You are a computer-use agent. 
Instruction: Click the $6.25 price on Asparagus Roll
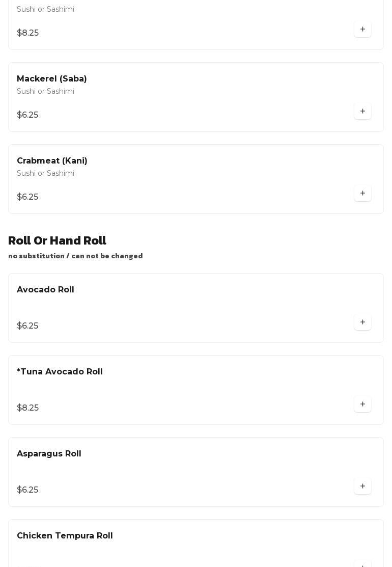pos(27,490)
